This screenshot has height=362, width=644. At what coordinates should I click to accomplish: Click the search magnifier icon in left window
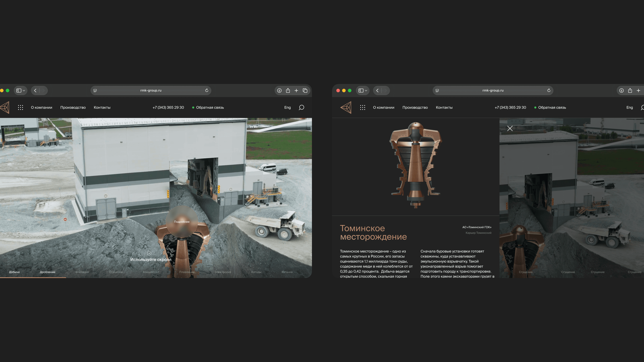coord(301,107)
